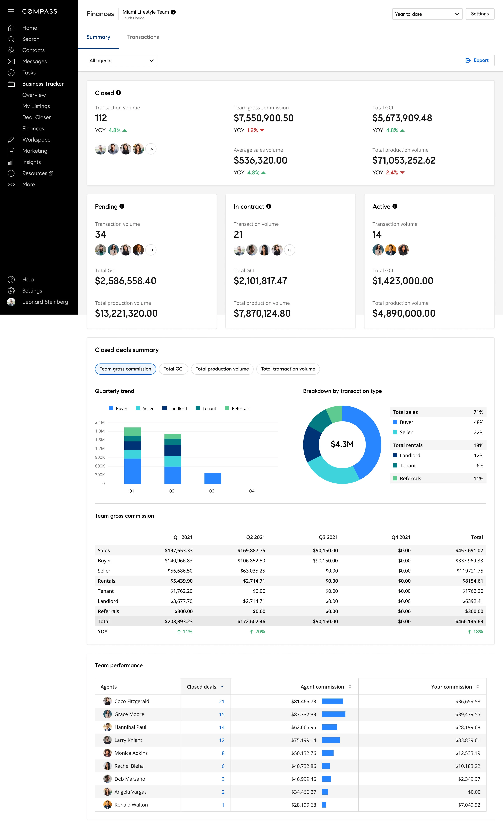Click info icon next to Pending
This screenshot has width=504, height=828.
coord(122,206)
